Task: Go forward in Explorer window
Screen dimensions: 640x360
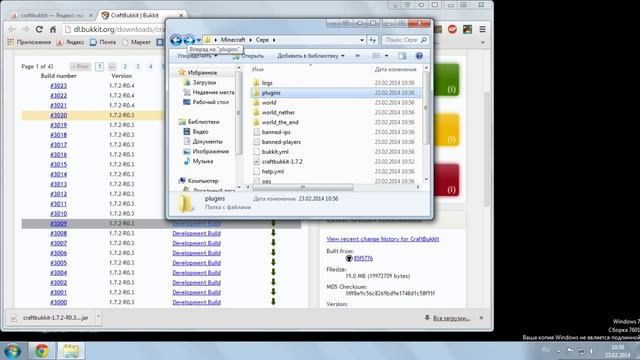Action: point(189,40)
